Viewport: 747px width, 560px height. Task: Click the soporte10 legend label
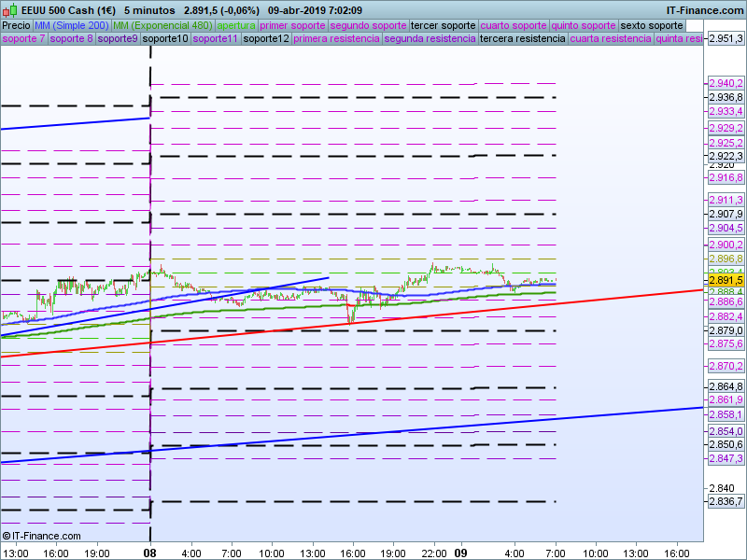point(165,39)
